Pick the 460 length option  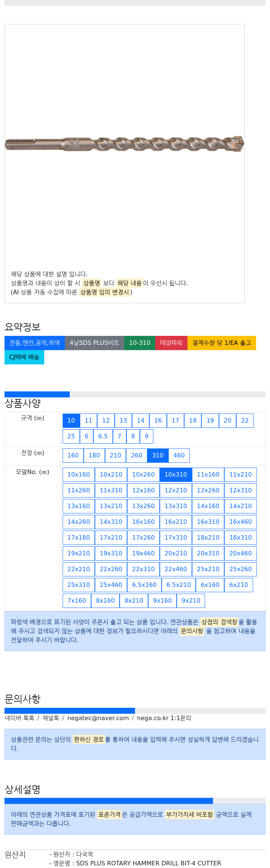(x=179, y=456)
